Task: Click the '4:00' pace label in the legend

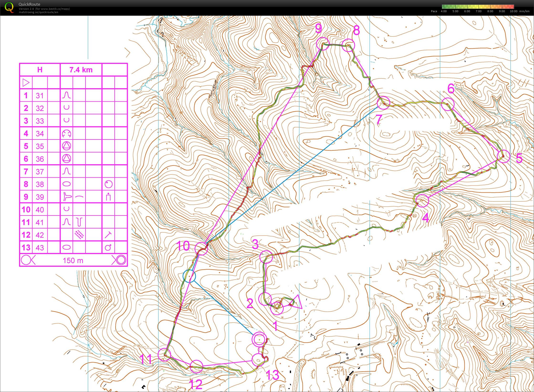Action: coord(444,11)
